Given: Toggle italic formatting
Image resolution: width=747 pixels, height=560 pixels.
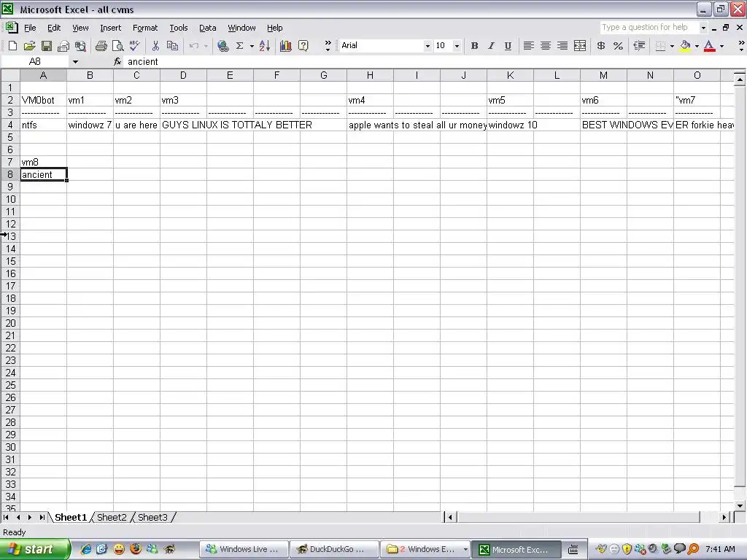Looking at the screenshot, I should point(491,46).
